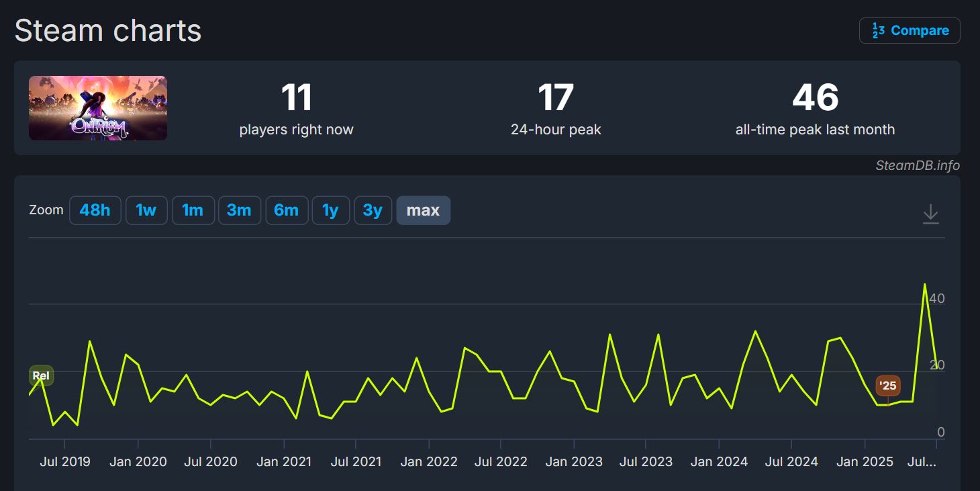
Task: Click the SteamDB.info credit text
Action: coord(918,165)
